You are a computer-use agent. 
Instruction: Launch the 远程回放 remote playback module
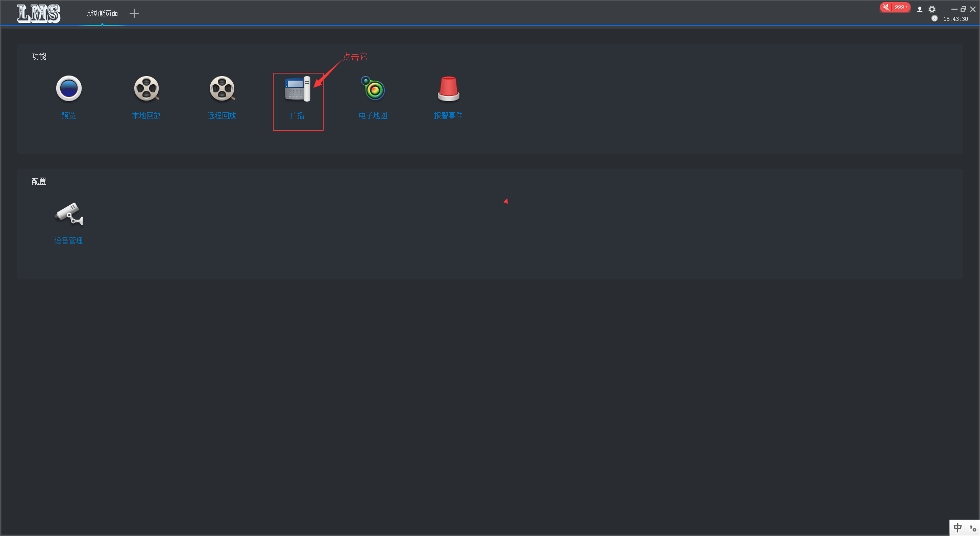coord(222,89)
